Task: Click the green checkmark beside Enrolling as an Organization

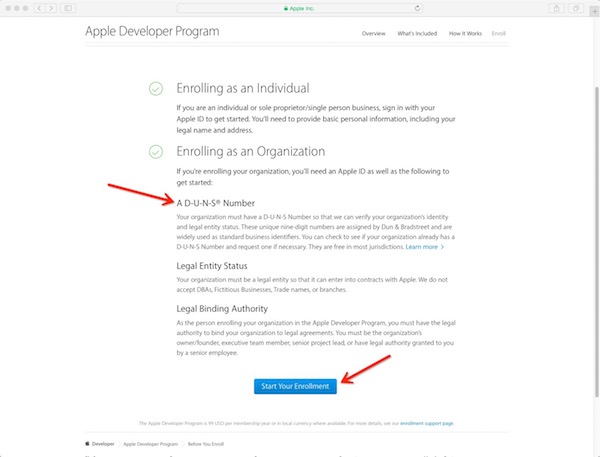Action: click(155, 152)
